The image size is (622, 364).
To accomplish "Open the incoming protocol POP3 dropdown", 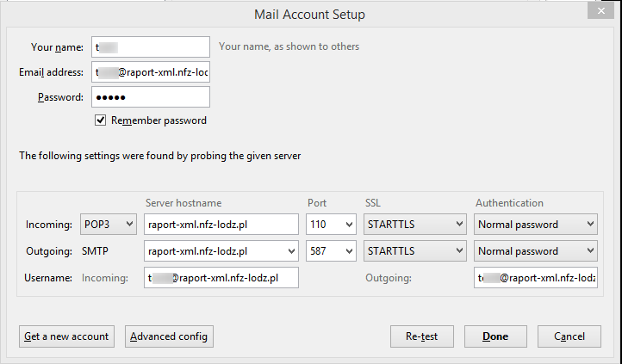I will pos(108,225).
